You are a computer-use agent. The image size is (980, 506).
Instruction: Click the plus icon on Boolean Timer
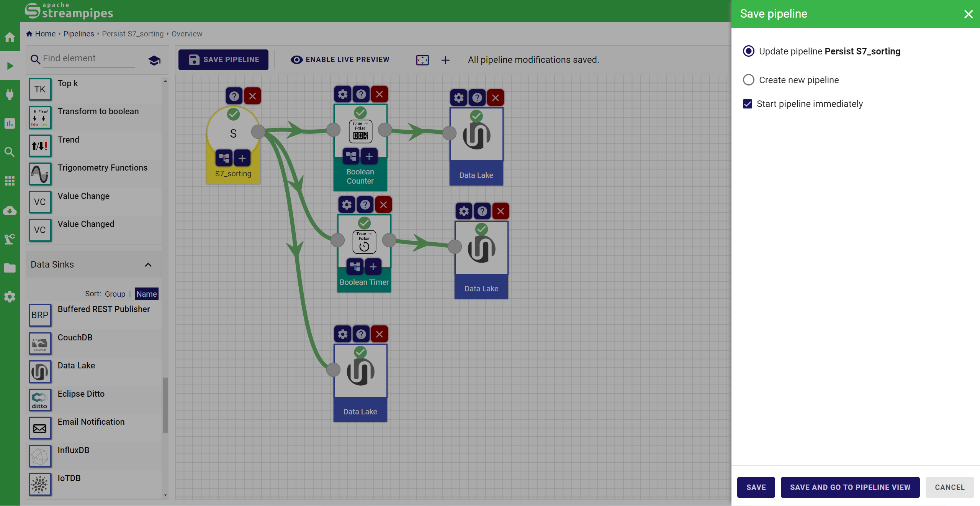(x=373, y=267)
